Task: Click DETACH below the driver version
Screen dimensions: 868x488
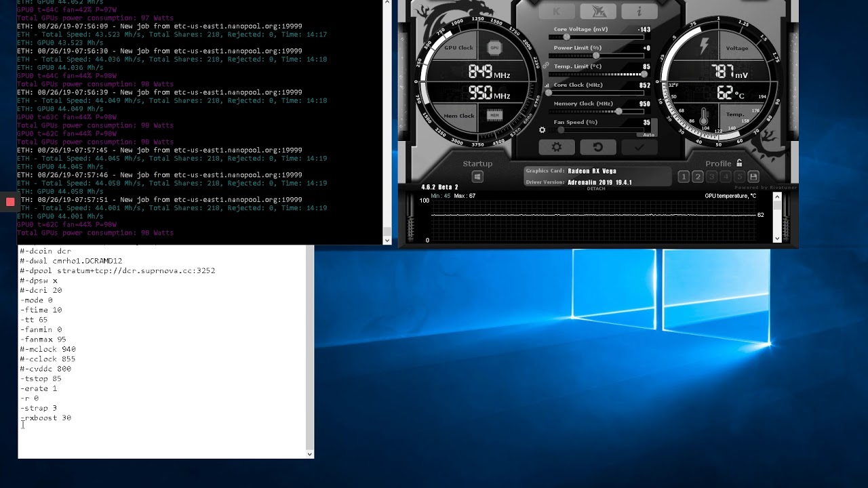Action: tap(595, 188)
